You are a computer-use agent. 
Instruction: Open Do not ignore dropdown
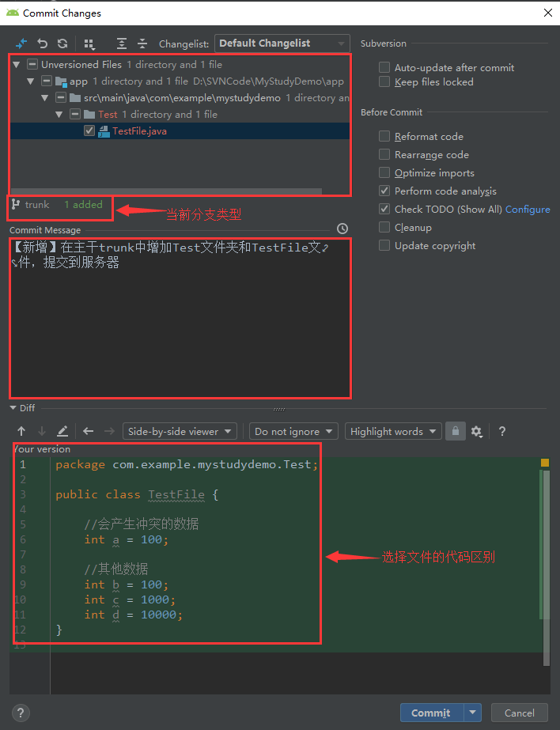[293, 431]
